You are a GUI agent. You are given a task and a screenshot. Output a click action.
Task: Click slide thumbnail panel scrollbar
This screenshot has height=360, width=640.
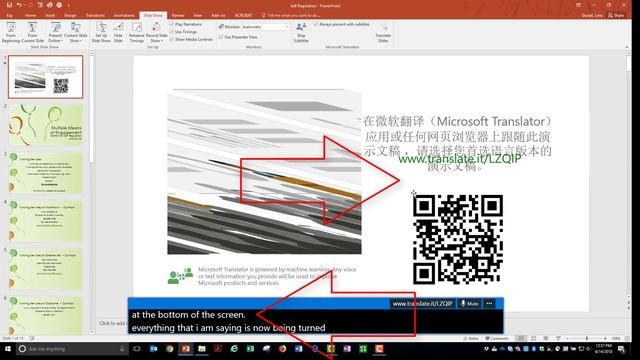(x=91, y=108)
